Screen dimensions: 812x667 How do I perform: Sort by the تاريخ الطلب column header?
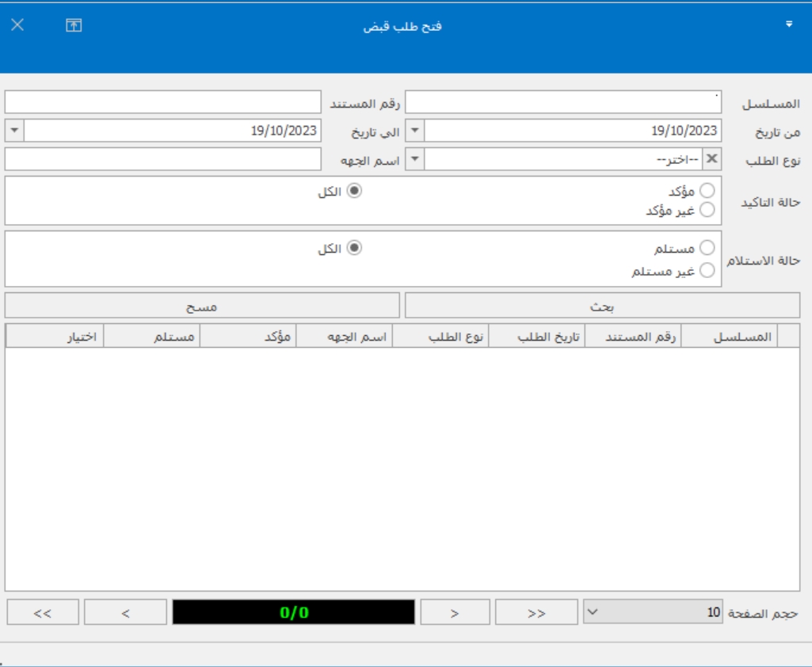coord(536,337)
